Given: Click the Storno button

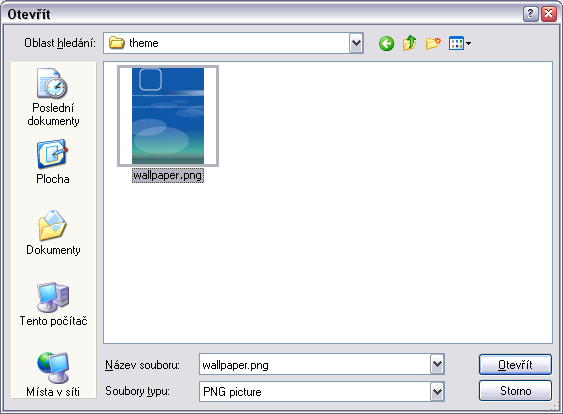Looking at the screenshot, I should pos(515,391).
